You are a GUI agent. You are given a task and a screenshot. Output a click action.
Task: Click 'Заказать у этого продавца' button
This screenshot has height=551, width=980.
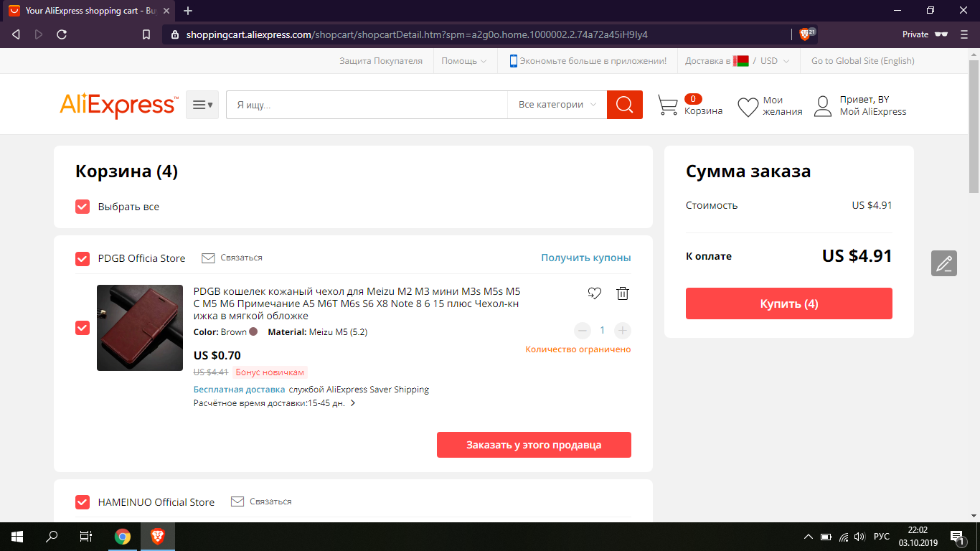(534, 445)
